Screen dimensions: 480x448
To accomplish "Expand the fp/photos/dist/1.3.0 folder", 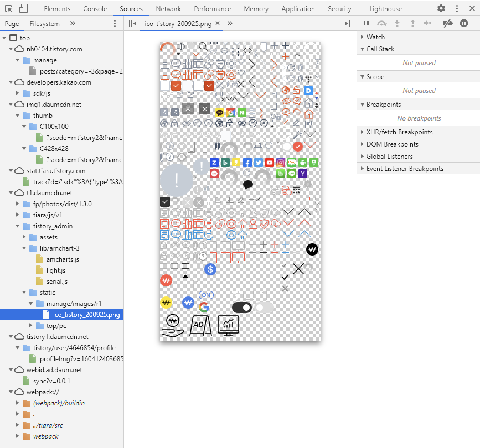I will coord(18,204).
